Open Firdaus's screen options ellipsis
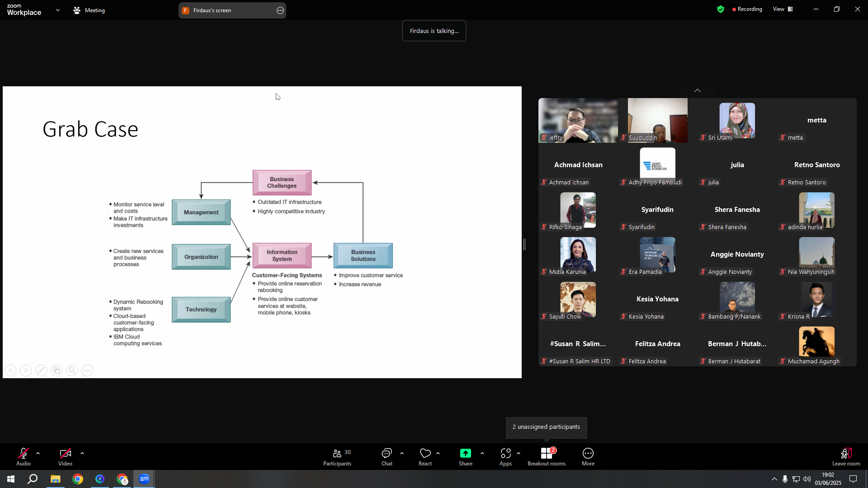Viewport: 868px width, 488px height. coord(280,10)
